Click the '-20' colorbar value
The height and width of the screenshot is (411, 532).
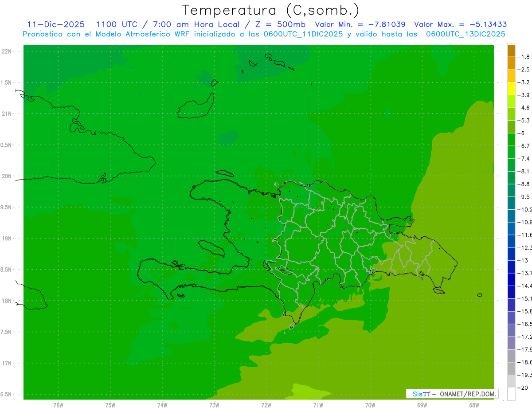523,388
